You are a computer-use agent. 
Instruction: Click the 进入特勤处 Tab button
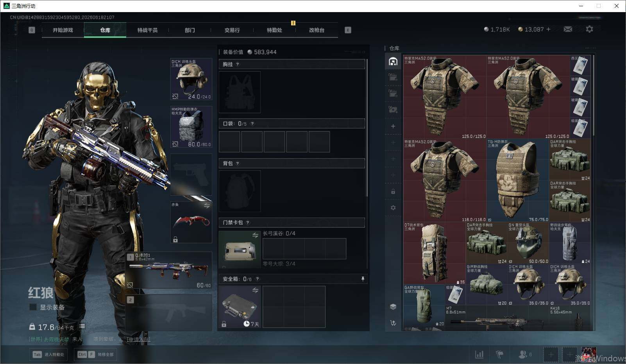(49, 355)
